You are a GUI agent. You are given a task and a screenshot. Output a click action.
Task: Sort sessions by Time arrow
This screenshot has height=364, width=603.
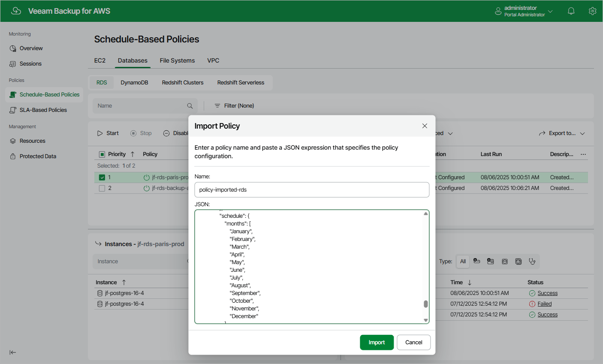pos(470,283)
